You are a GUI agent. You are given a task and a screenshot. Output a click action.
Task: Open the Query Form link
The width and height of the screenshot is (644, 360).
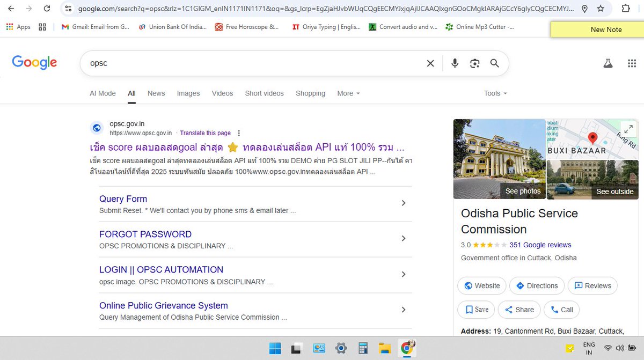click(x=123, y=199)
